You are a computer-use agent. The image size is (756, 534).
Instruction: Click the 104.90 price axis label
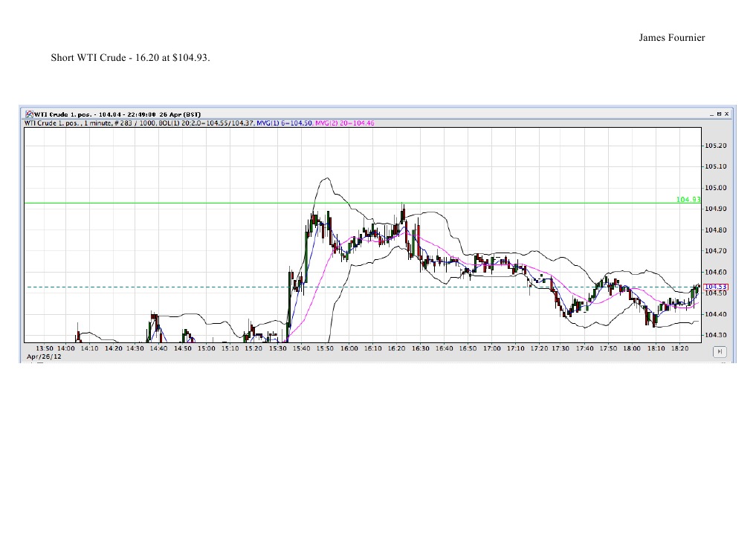[x=716, y=209]
